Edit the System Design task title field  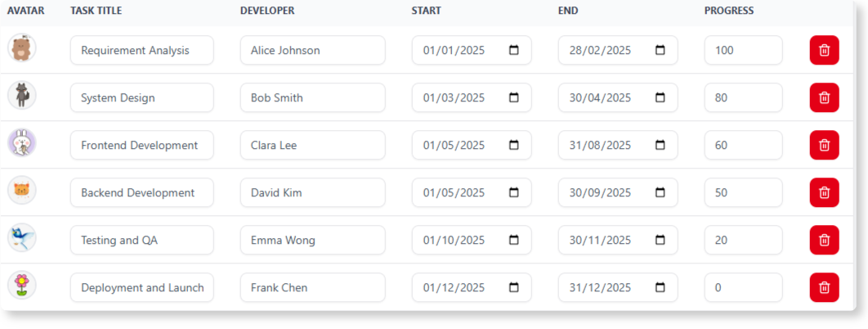tap(141, 97)
